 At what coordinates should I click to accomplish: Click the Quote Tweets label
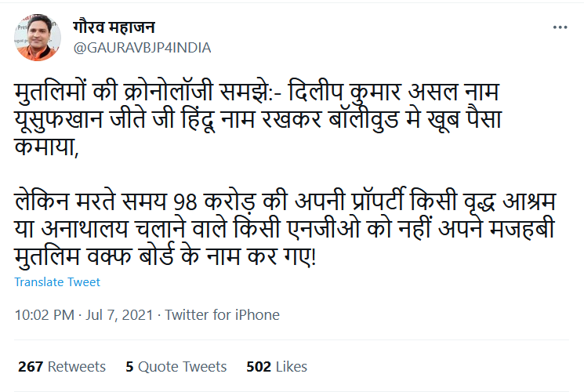[182, 366]
